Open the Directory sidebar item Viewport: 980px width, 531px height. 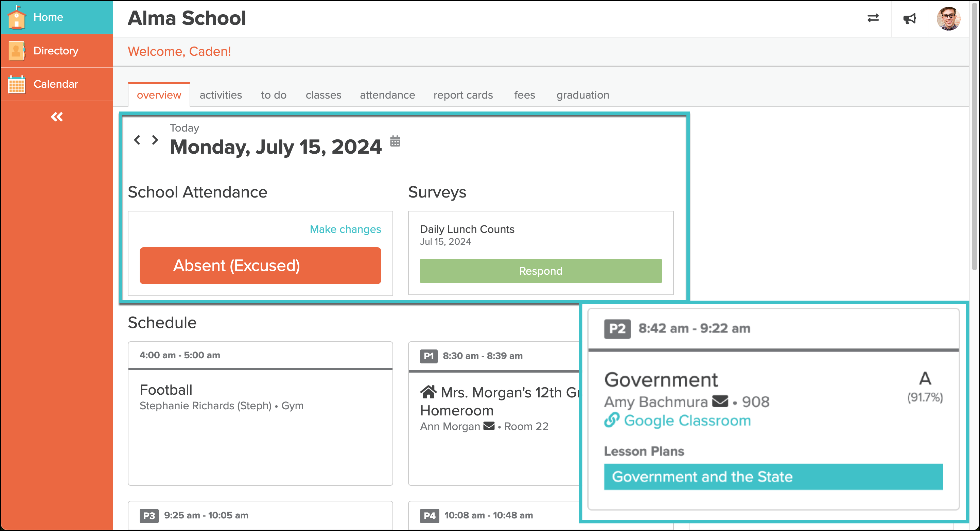56,51
